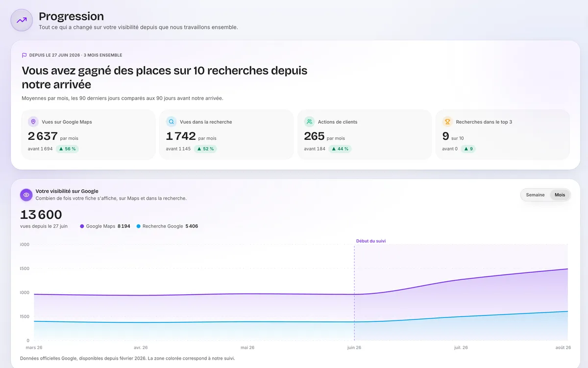Click the 52 % increase badge
The width and height of the screenshot is (588, 368).
tap(205, 149)
